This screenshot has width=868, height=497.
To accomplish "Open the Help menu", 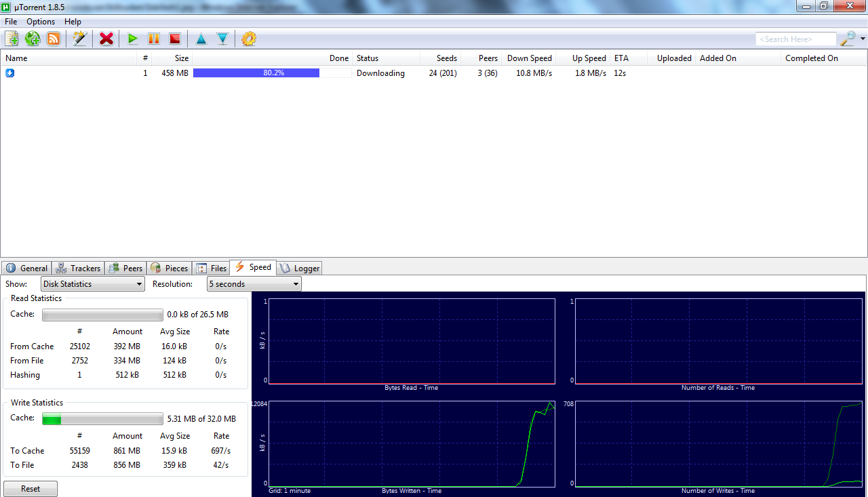I will pyautogui.click(x=73, y=22).
